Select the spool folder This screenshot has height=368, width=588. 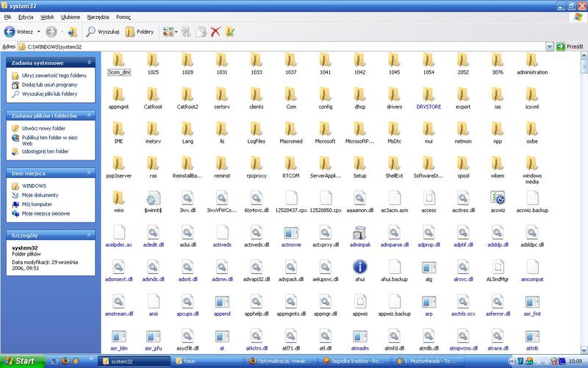pos(463,168)
